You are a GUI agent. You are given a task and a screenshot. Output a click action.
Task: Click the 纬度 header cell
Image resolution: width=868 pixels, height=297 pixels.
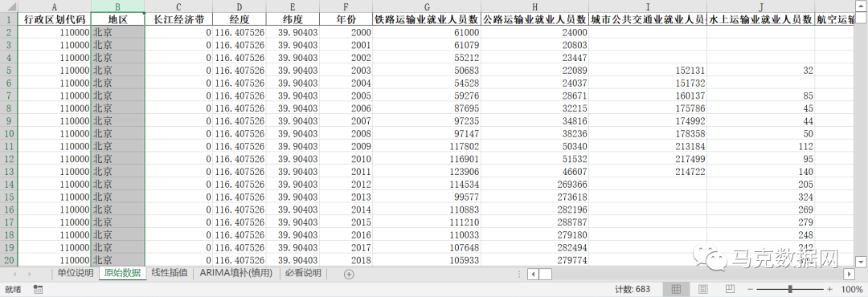293,19
